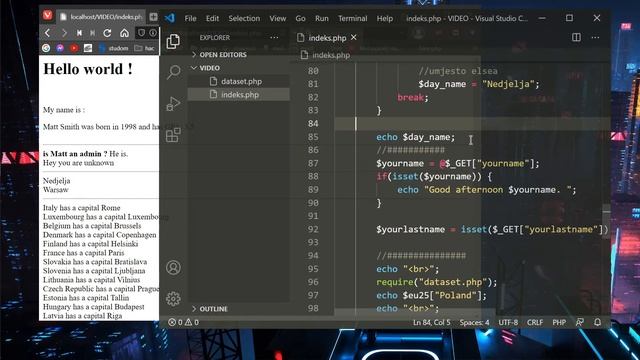The image size is (640, 360).
Task: Open the Help menu
Action: tap(384, 18)
